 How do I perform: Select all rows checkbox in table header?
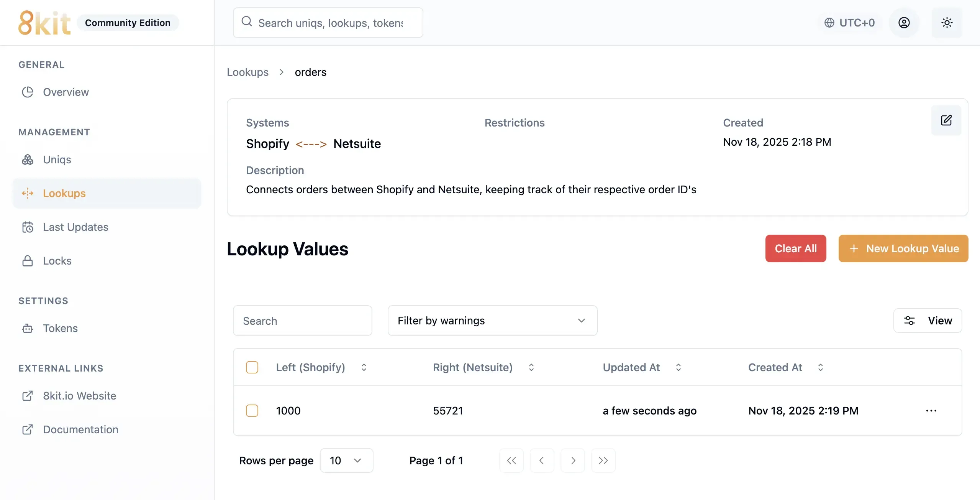[x=252, y=367]
